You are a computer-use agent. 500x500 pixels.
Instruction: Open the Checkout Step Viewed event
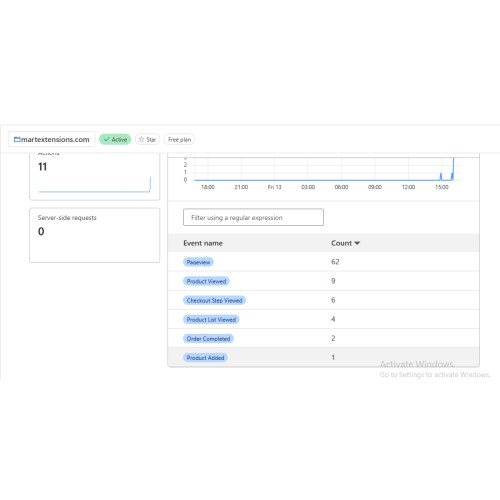click(214, 300)
